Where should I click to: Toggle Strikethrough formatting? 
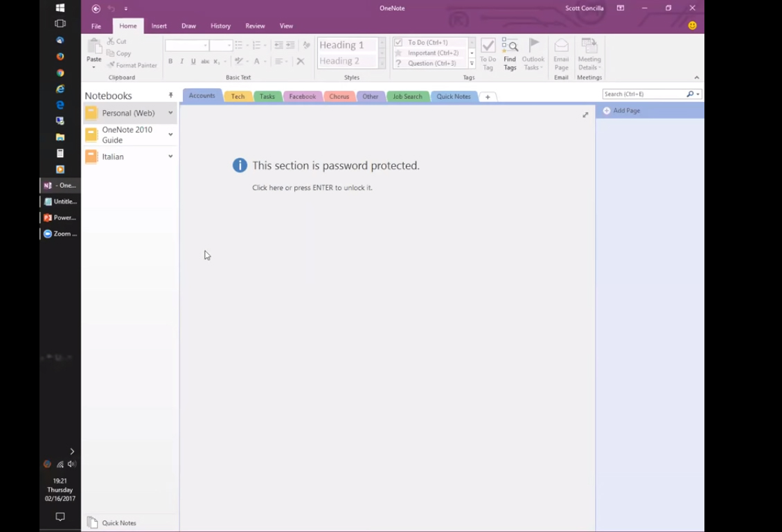(x=205, y=62)
